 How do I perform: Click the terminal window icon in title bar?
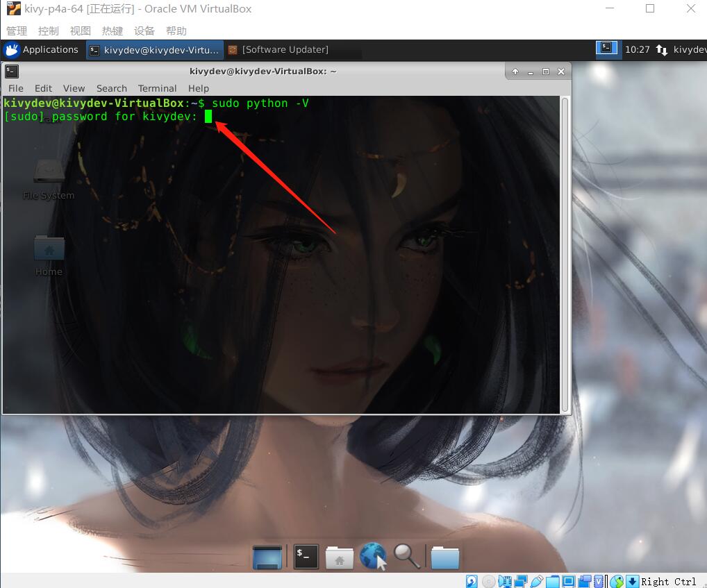tap(12, 72)
